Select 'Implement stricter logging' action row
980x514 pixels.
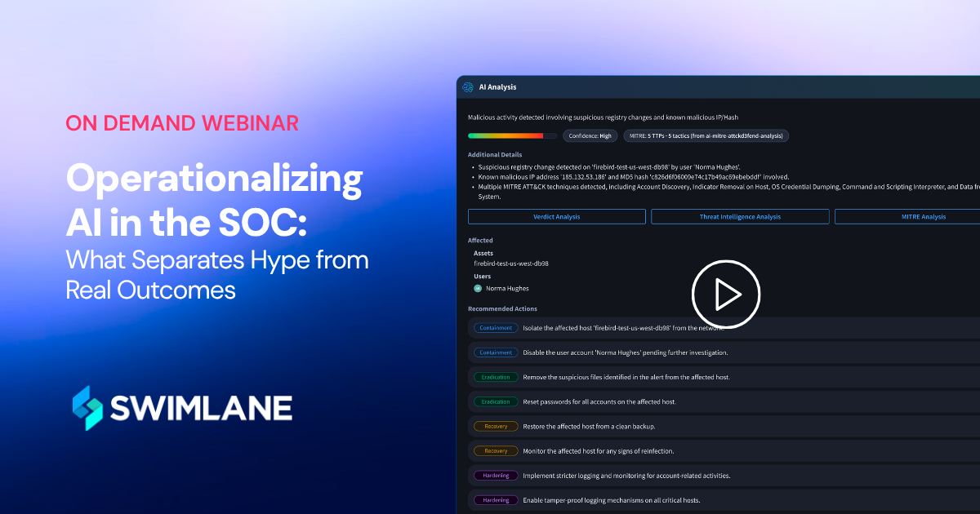(x=724, y=475)
